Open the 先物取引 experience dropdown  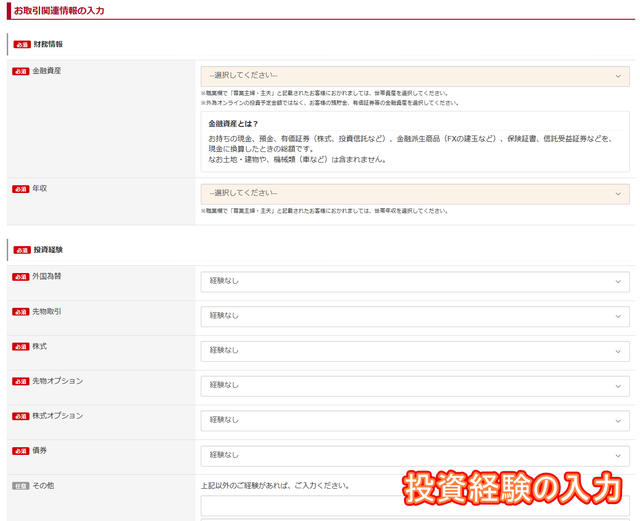pos(415,316)
